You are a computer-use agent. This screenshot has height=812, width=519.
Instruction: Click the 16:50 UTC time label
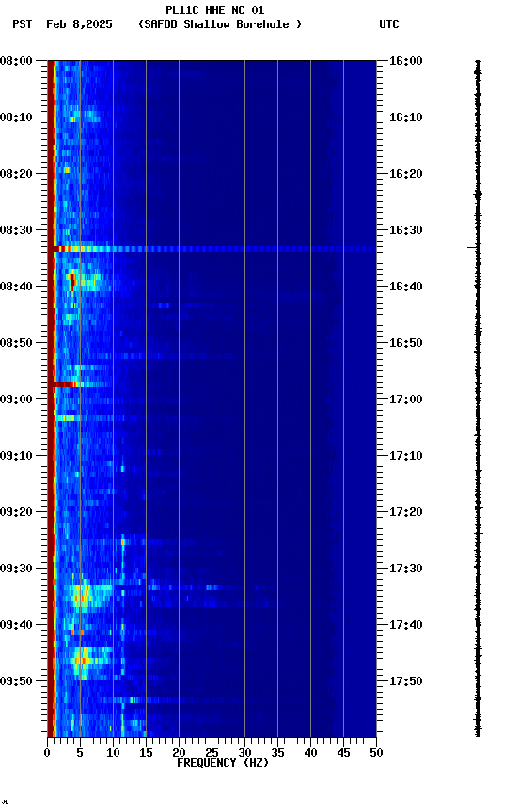point(406,343)
